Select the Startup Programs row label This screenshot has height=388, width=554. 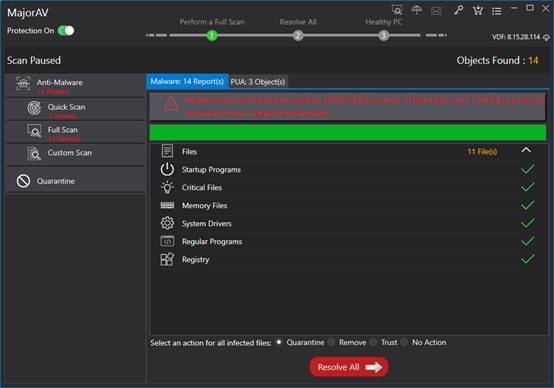pos(211,170)
